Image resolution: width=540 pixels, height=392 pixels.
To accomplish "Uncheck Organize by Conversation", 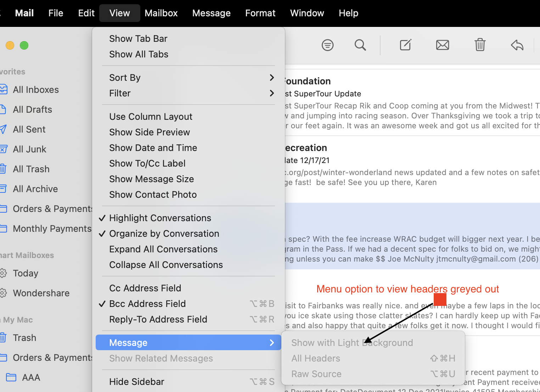I will tap(164, 234).
